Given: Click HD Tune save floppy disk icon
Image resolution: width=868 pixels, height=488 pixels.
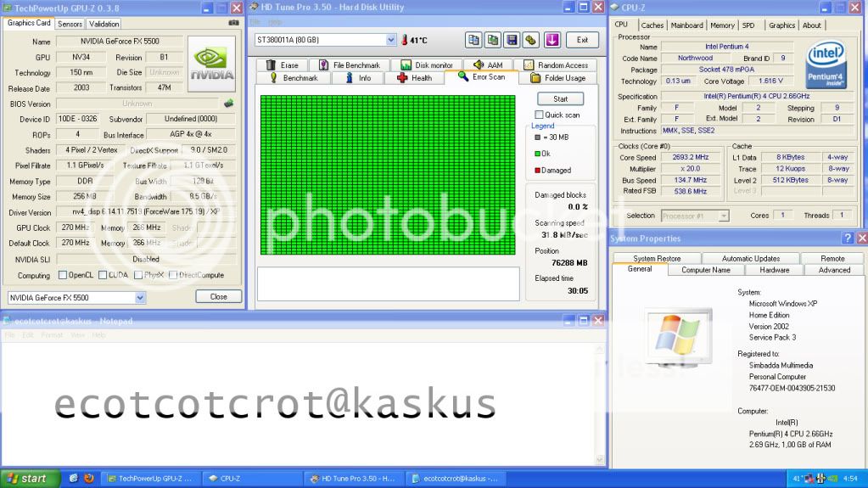Looking at the screenshot, I should click(x=512, y=40).
